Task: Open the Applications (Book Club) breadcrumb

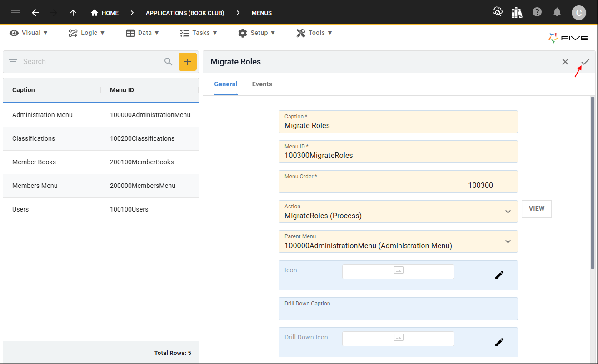Action: (x=185, y=13)
